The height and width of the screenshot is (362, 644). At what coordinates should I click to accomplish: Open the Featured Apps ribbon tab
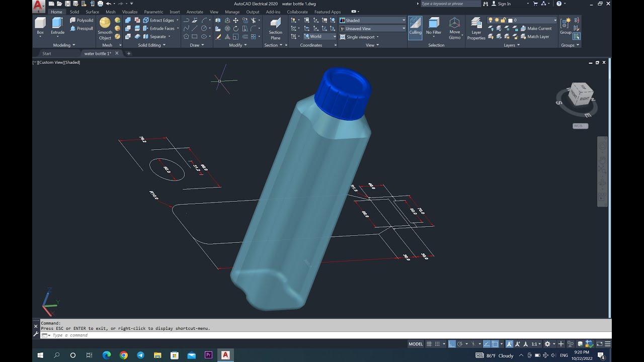point(328,12)
